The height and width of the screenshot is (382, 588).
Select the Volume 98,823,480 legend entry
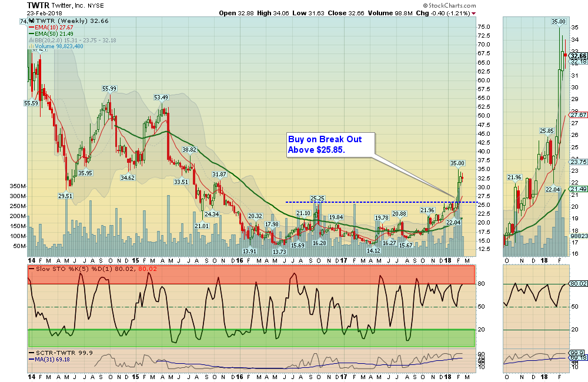(x=56, y=46)
